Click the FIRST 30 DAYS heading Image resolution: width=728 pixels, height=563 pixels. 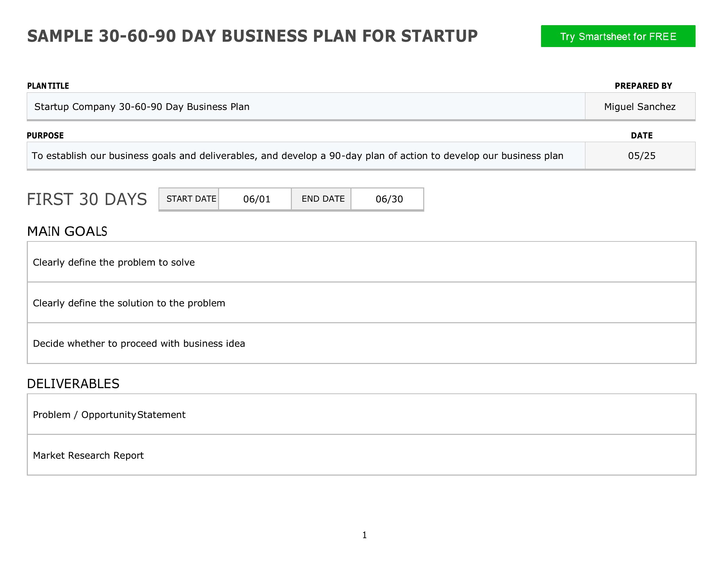tap(87, 199)
